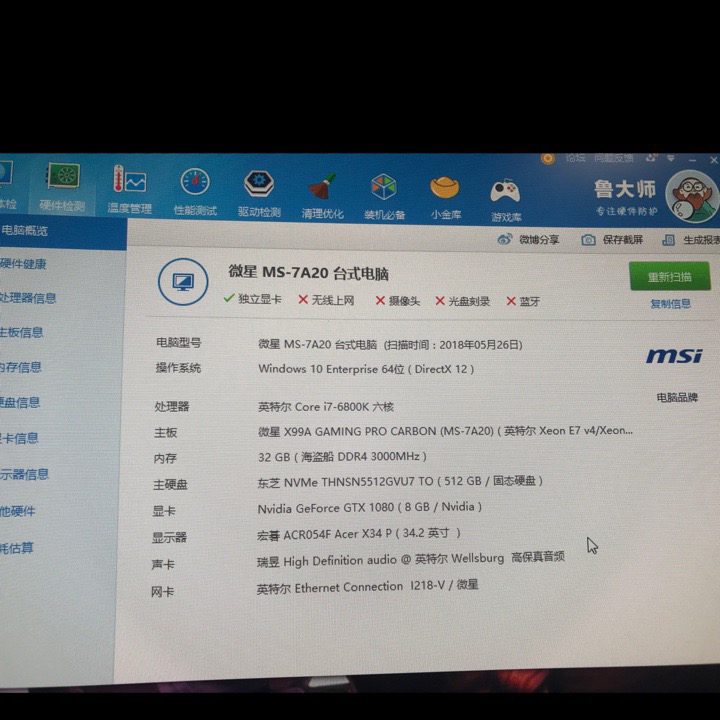The height and width of the screenshot is (720, 720).
Task: Select 主板信息 in the sidebar
Action: (x=21, y=332)
